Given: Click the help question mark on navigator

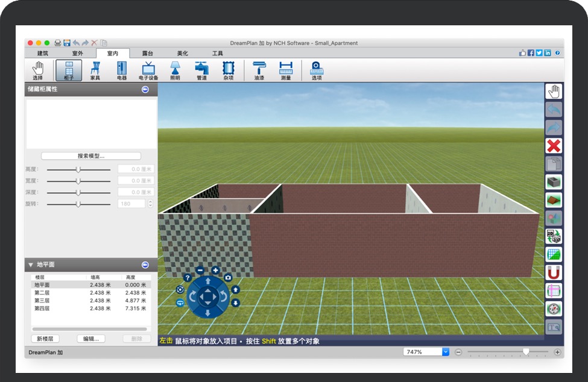Looking at the screenshot, I should pyautogui.click(x=188, y=278).
